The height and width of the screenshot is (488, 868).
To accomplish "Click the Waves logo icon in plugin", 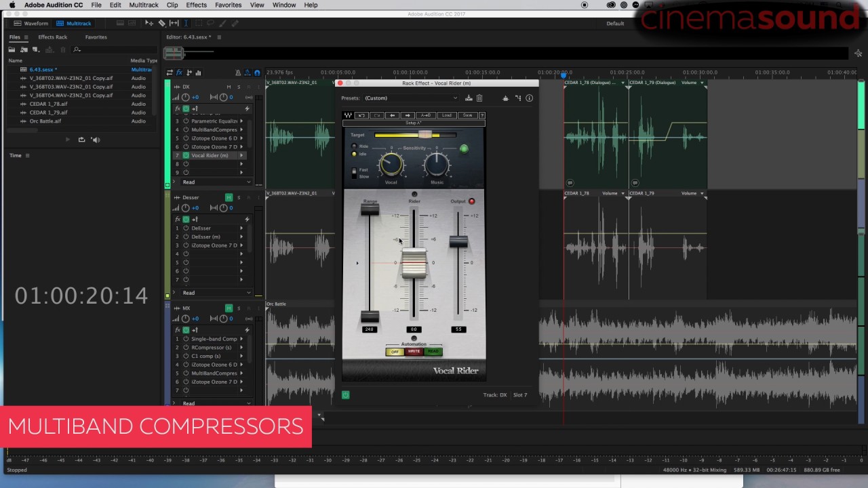I will tap(348, 115).
